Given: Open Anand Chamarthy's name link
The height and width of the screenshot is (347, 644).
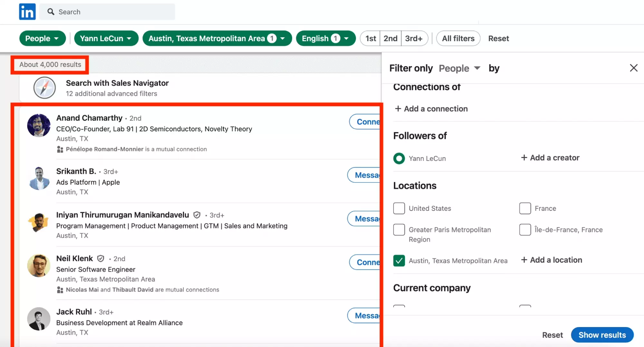Looking at the screenshot, I should [89, 118].
